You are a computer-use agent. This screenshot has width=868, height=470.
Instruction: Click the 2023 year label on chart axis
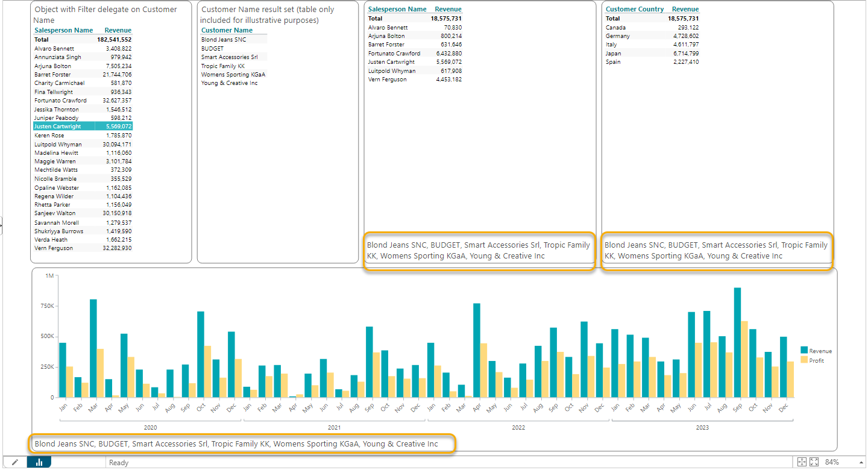[702, 428]
